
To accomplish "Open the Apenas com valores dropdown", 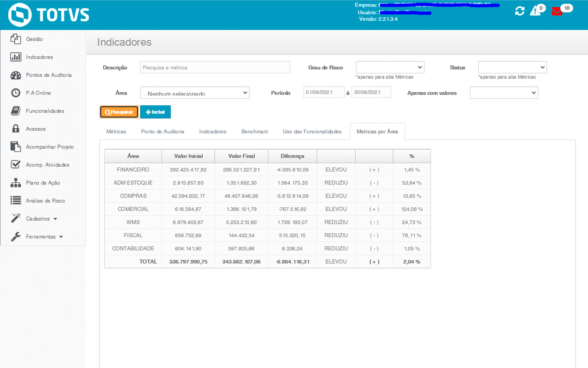I will pyautogui.click(x=504, y=93).
